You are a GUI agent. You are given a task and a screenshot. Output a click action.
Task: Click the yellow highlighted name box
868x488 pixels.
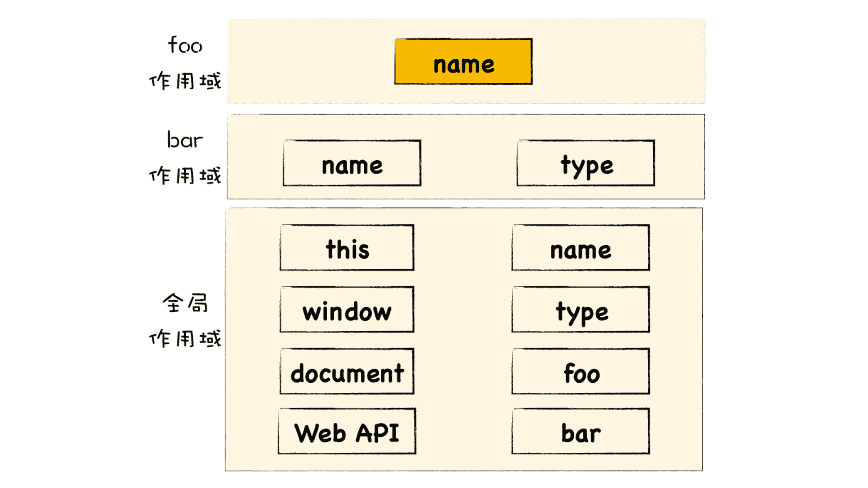pyautogui.click(x=463, y=62)
